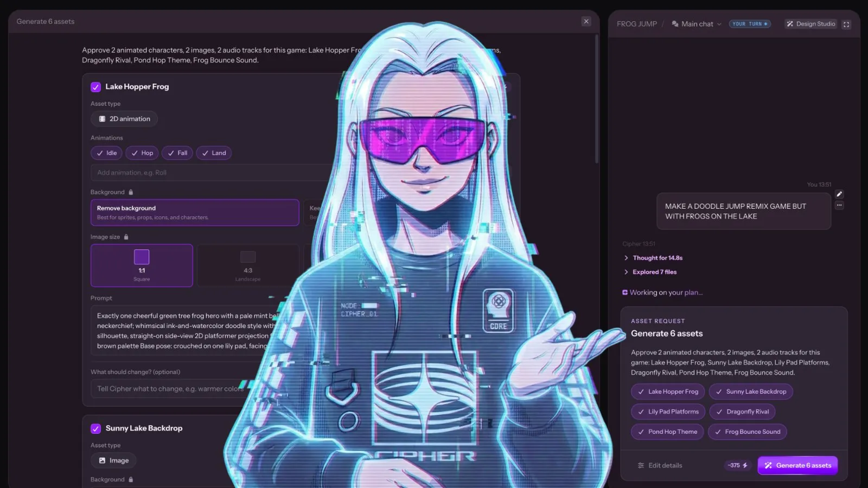Click the ASSET REQUEST label
Screen dimensions: 868x488
[x=658, y=321]
